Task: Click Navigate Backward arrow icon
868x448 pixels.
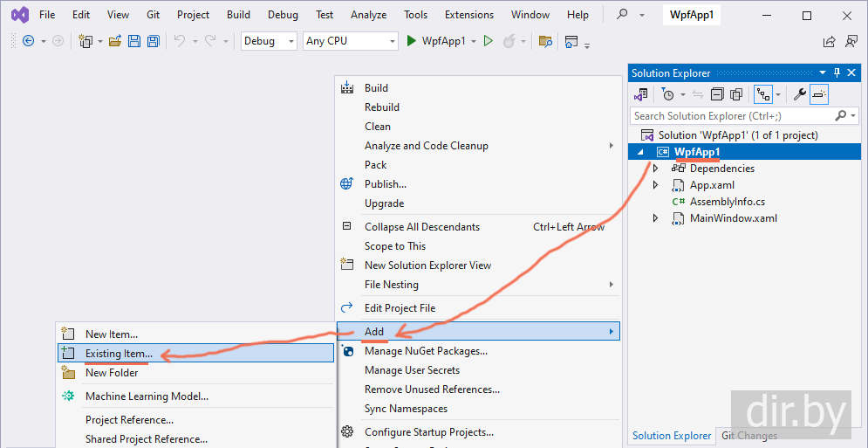Action: [28, 41]
